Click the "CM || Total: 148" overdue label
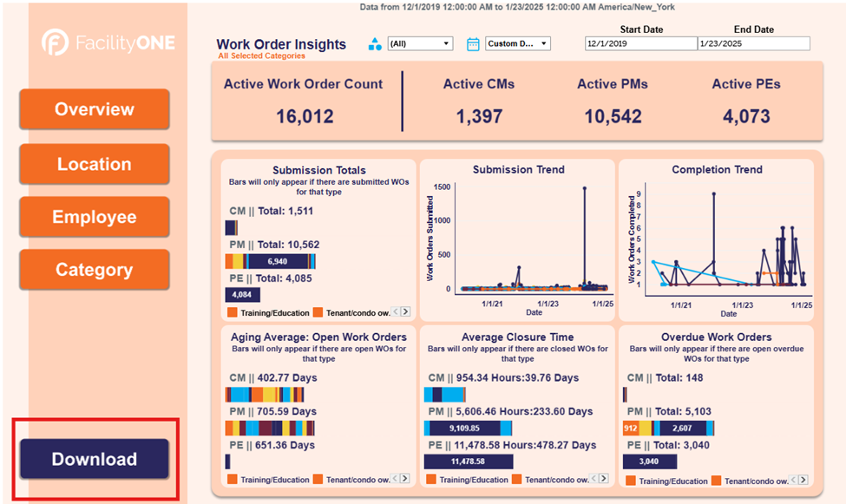 point(665,377)
